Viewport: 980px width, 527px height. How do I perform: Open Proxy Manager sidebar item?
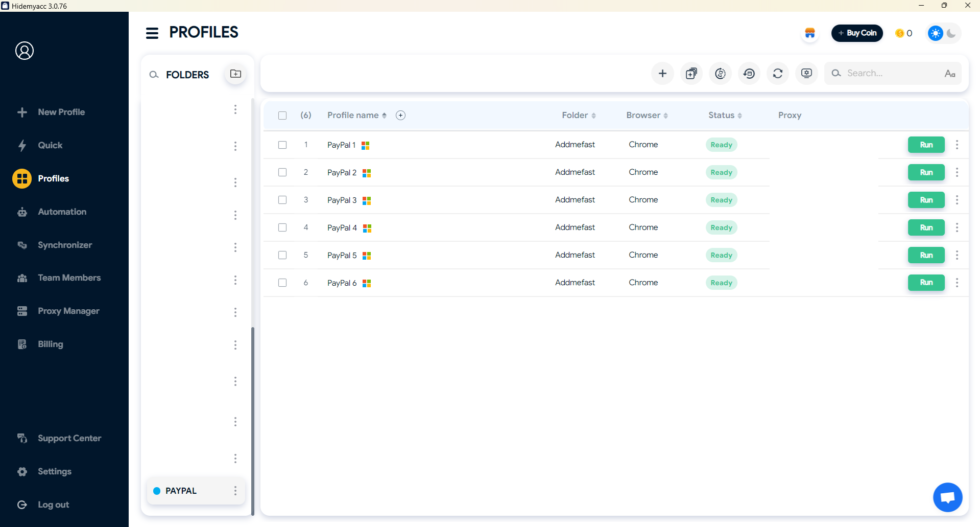[58, 311]
